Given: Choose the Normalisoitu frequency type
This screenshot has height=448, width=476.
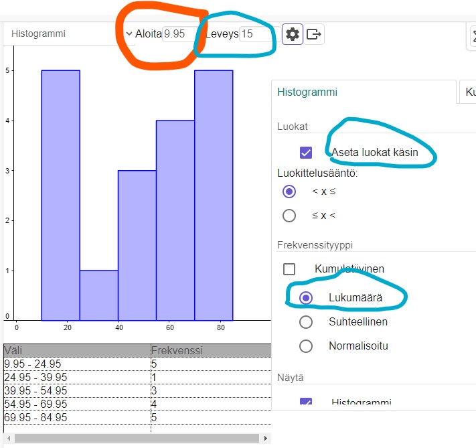Looking at the screenshot, I should [x=306, y=346].
